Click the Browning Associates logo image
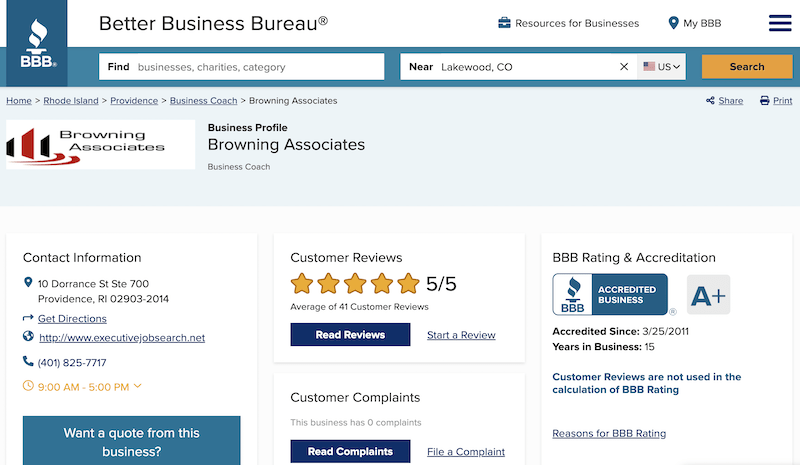Image resolution: width=800 pixels, height=465 pixels. point(101,144)
